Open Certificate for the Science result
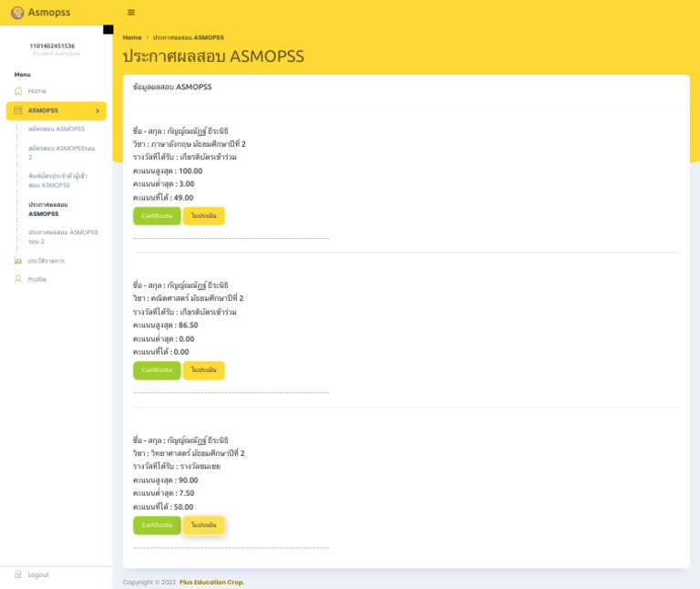The width and height of the screenshot is (700, 589). pos(157,525)
